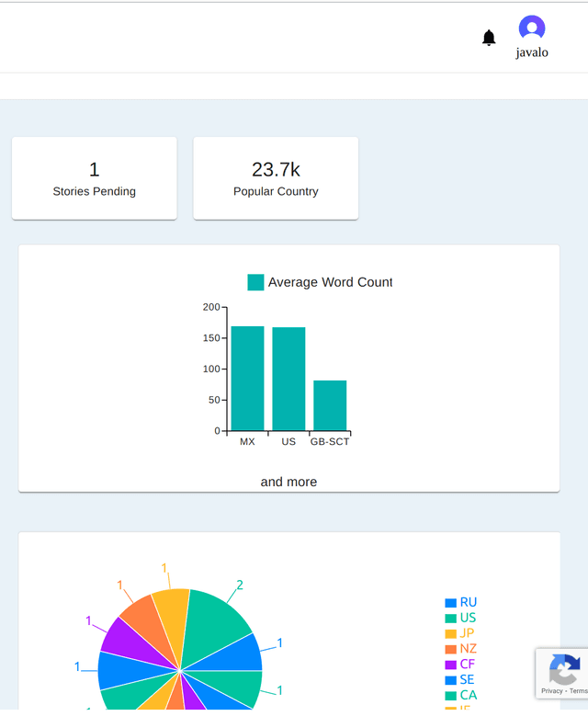This screenshot has width=588, height=716.
Task: Click the javalo user avatar icon
Action: click(531, 28)
